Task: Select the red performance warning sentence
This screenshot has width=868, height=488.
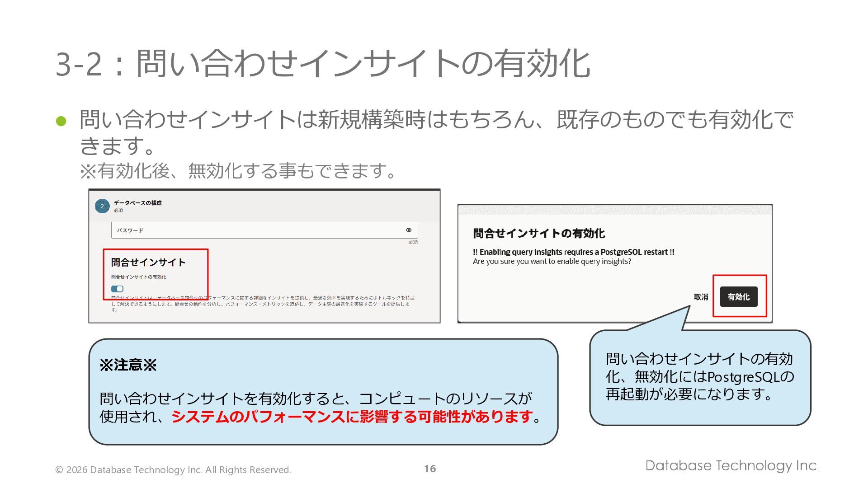Action: tap(352, 416)
